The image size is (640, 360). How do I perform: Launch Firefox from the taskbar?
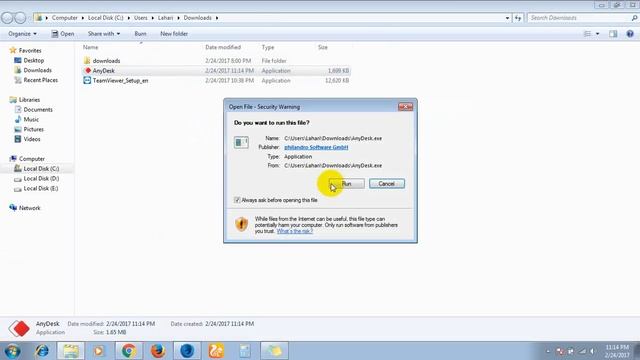point(158,351)
